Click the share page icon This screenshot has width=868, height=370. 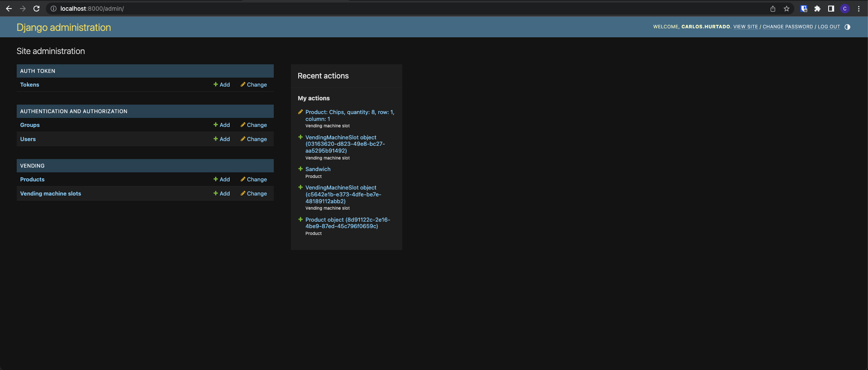[773, 9]
